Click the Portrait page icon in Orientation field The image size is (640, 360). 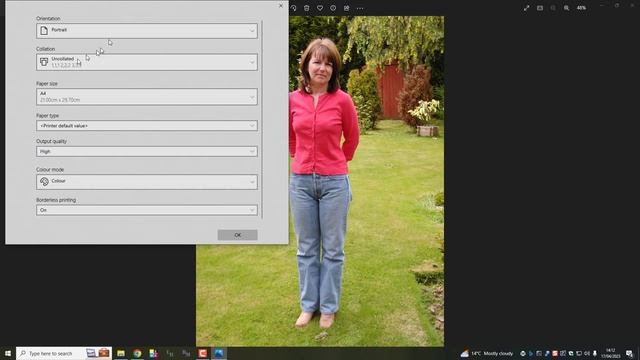tap(44, 31)
